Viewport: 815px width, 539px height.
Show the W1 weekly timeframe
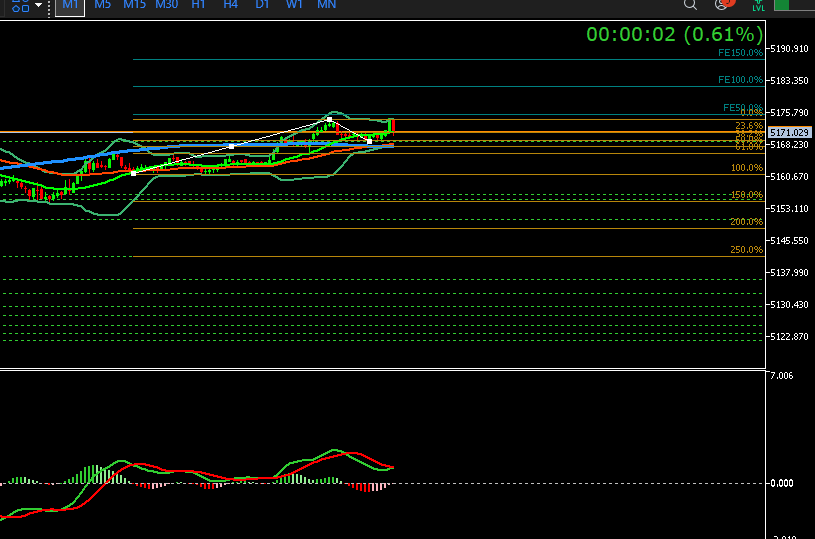pos(294,5)
